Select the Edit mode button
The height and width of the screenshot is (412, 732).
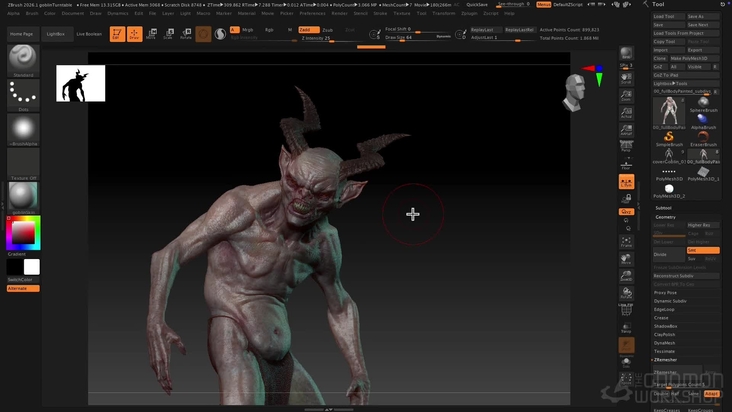pyautogui.click(x=117, y=34)
